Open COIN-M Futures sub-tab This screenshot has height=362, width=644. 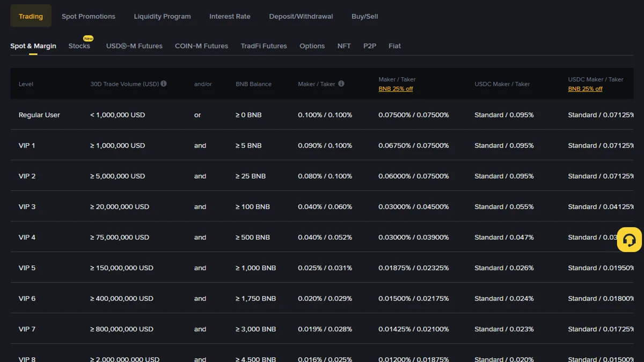[201, 46]
